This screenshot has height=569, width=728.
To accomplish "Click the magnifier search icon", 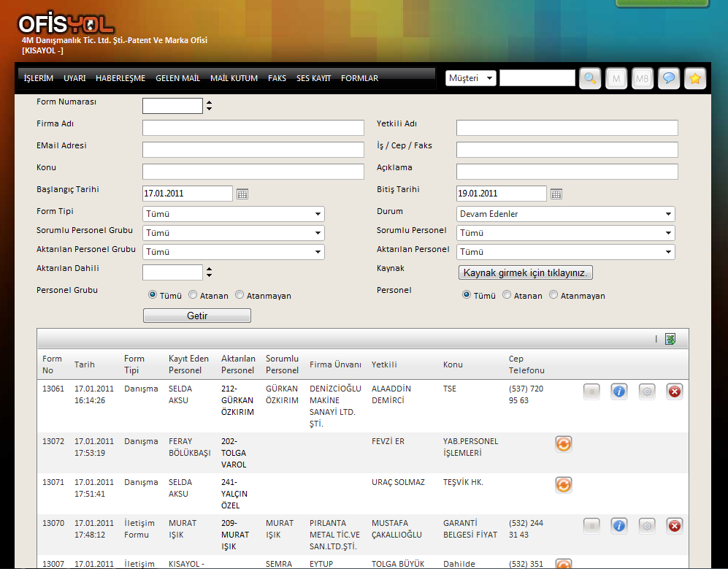I will click(x=590, y=78).
